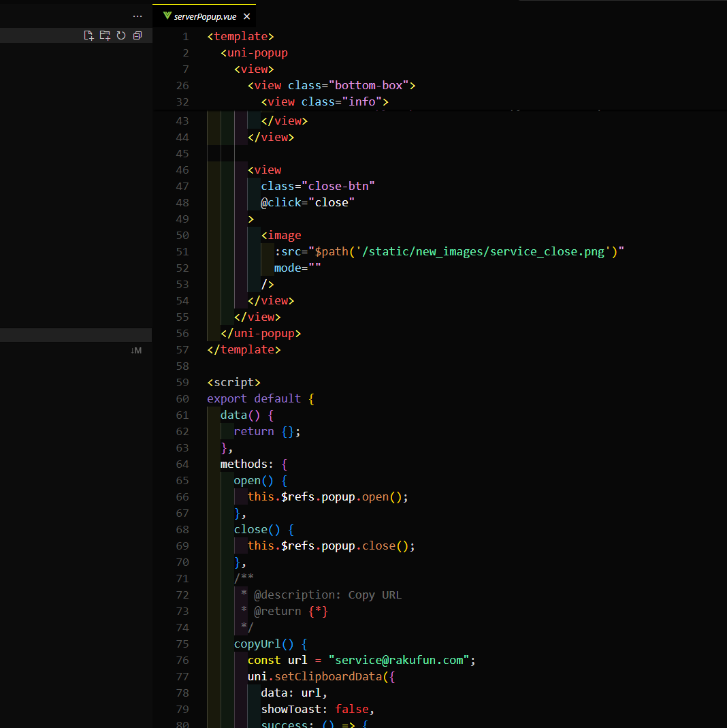Viewport: 727px width, 728px height.
Task: Click sticky line view class="info"
Action: 324,101
